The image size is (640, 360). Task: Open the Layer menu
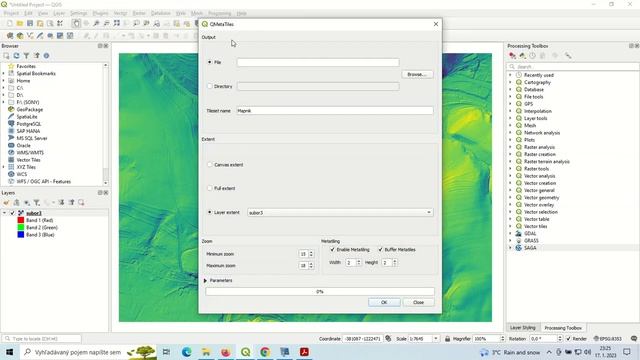pyautogui.click(x=59, y=13)
